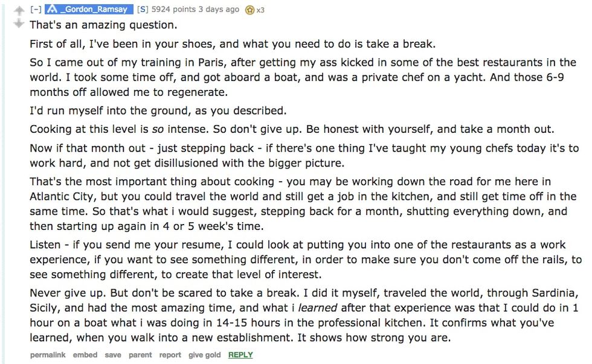Click the line "That's an amazing question."
This screenshot has width=592, height=364.
tap(103, 26)
